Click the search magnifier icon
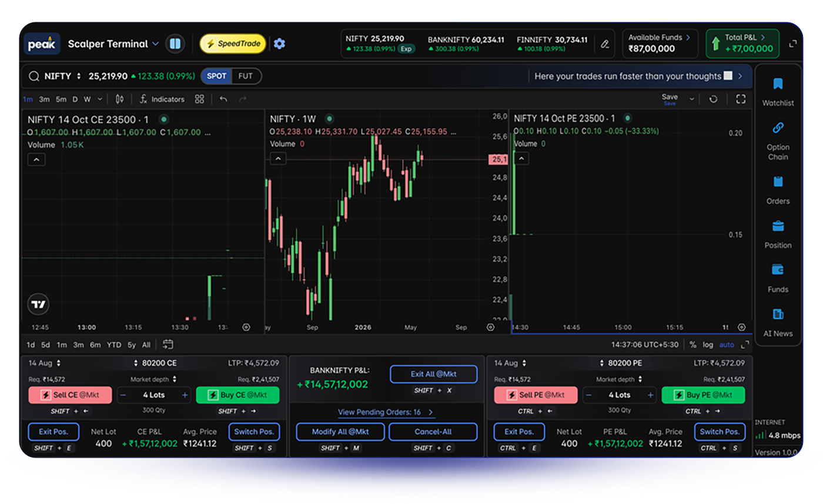The height and width of the screenshot is (504, 823). [34, 76]
